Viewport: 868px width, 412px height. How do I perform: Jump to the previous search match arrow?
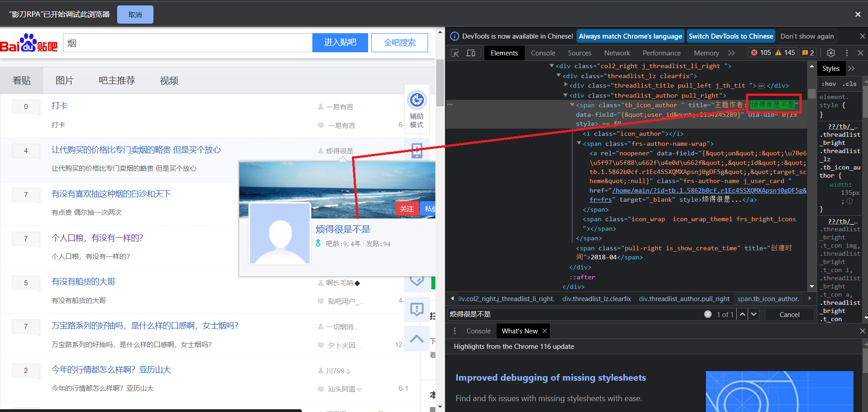(x=742, y=314)
